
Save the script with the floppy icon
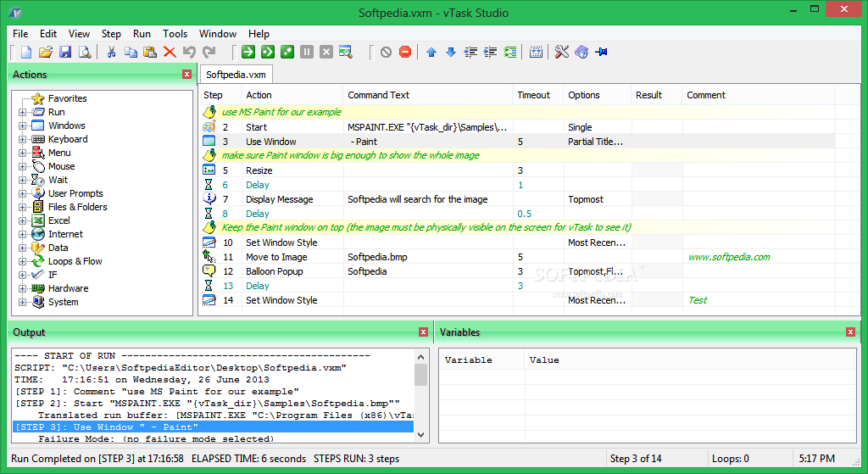65,52
